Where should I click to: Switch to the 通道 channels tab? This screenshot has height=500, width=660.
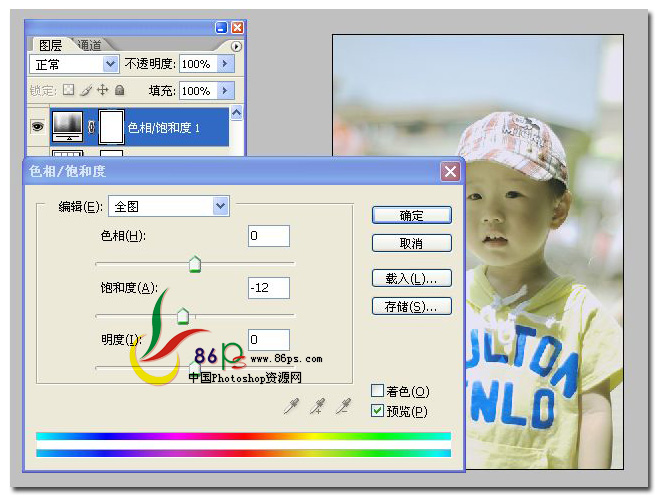click(89, 45)
